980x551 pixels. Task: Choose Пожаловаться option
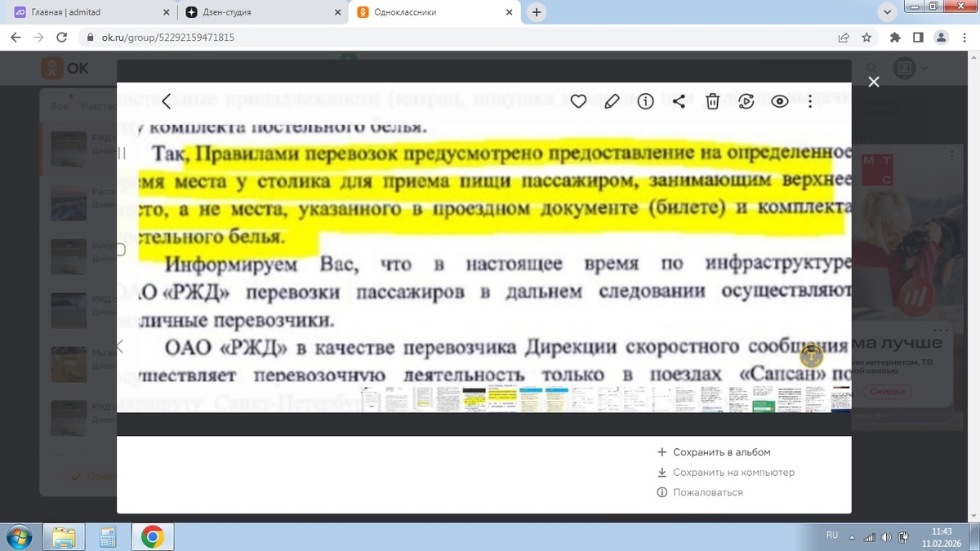click(x=700, y=492)
